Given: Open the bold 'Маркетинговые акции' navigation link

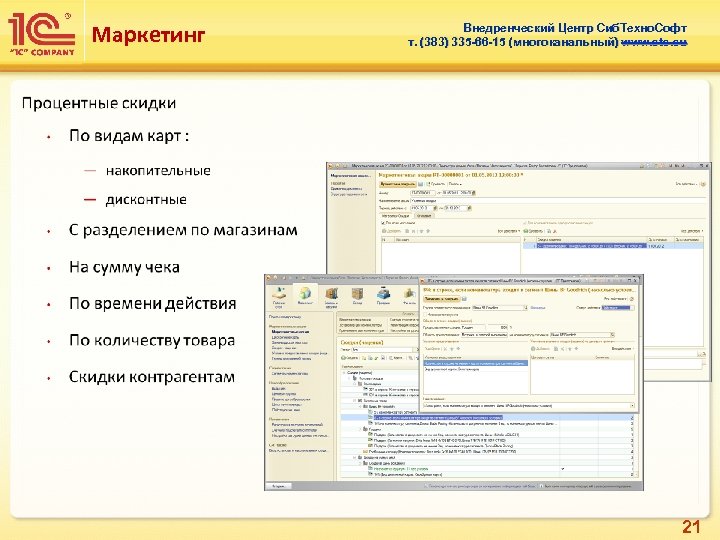Looking at the screenshot, I should click(x=290, y=332).
